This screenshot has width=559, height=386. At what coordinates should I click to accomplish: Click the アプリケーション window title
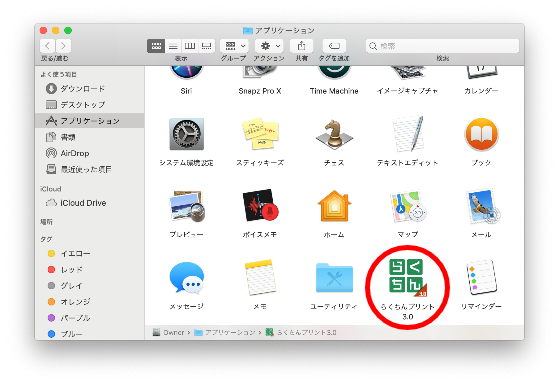pos(279,30)
